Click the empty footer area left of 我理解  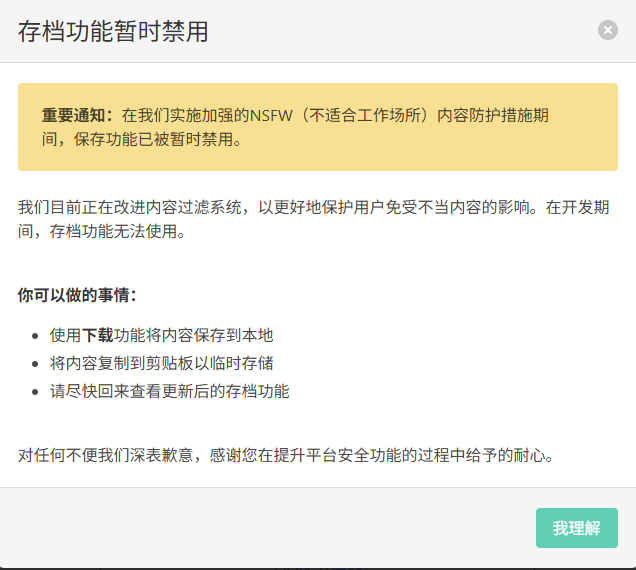point(270,528)
